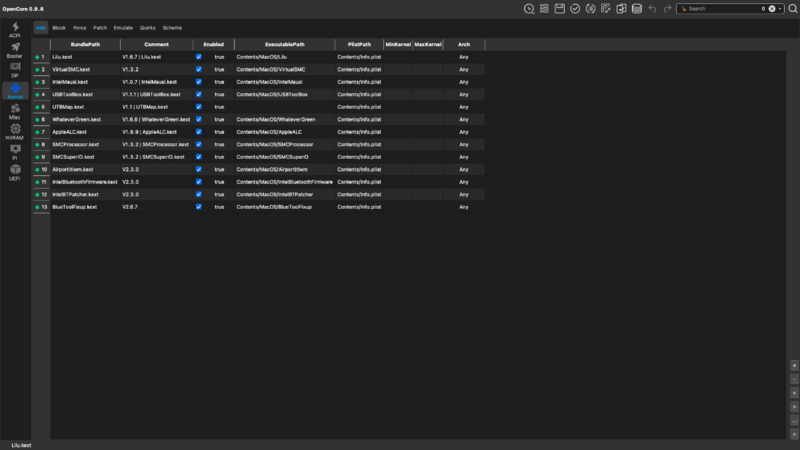This screenshot has width=800, height=450.
Task: Toggle Enabled checkbox for IntelMausi.kext
Action: click(x=198, y=82)
